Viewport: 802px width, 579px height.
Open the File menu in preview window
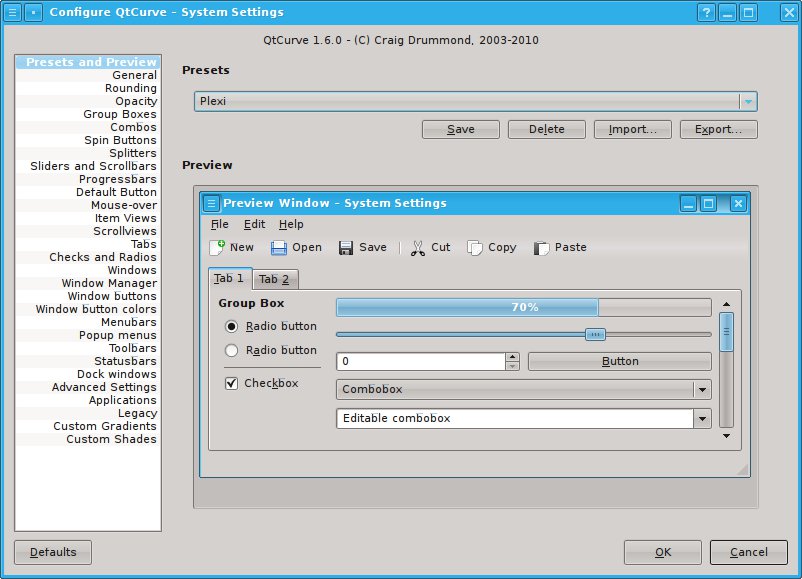(219, 225)
